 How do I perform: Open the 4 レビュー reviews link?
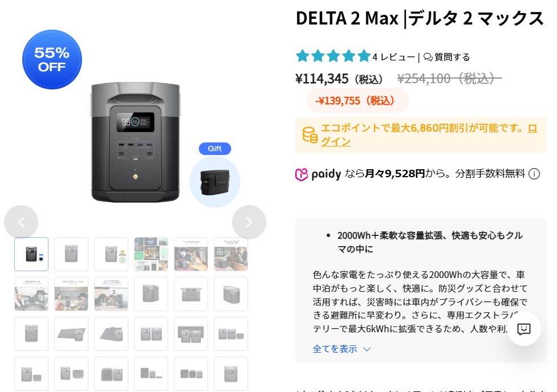393,57
